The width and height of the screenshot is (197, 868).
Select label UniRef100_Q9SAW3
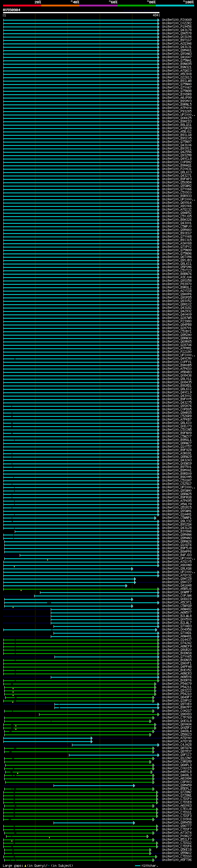tap(176, 54)
